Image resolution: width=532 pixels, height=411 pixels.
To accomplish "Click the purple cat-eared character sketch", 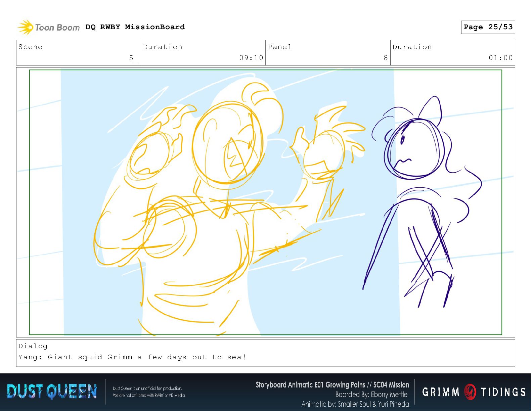I will 423,201.
